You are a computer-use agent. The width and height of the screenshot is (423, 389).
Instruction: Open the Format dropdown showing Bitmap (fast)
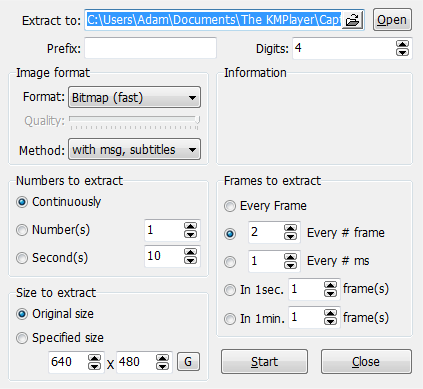pos(134,97)
